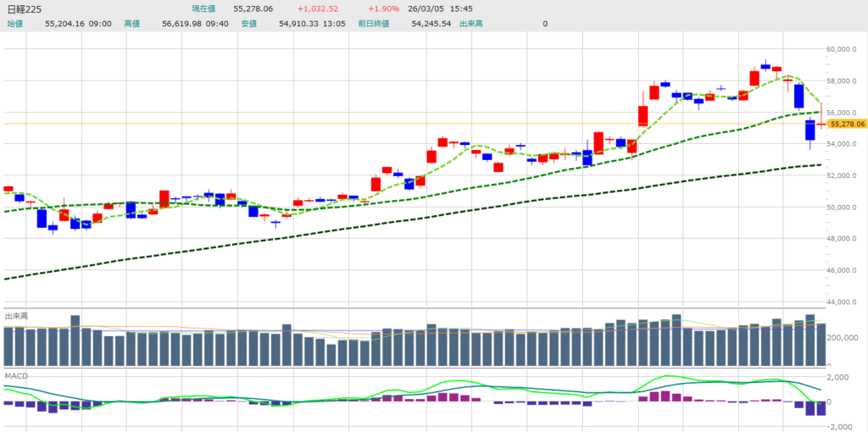Click the 日経225 index title
This screenshot has width=868, height=432.
[25, 8]
